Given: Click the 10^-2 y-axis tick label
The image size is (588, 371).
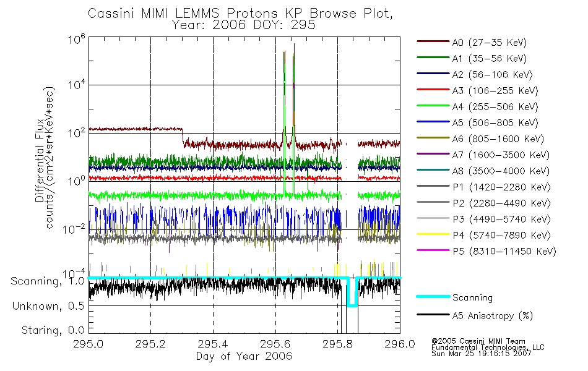Looking at the screenshot, I should pyautogui.click(x=74, y=229).
